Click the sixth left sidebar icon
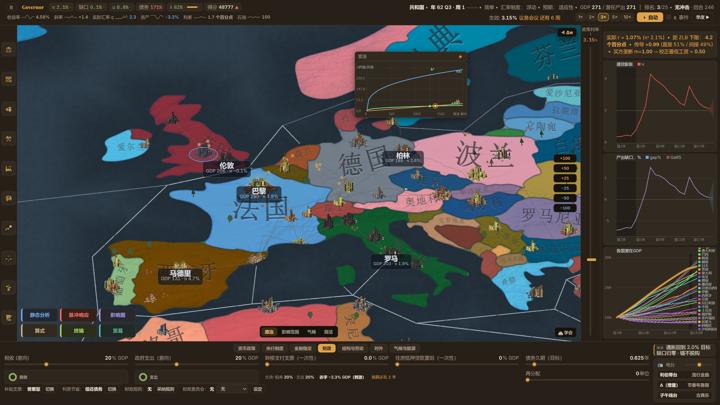720x405 pixels. click(x=9, y=198)
